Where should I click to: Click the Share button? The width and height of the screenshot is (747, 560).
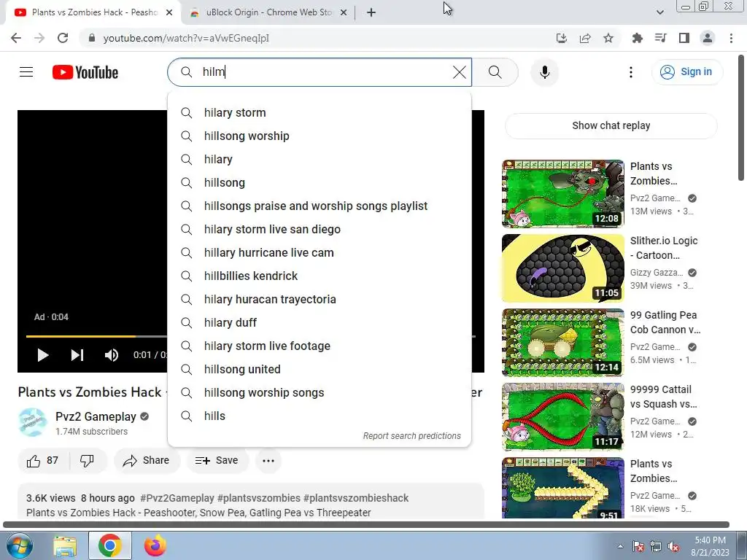coord(146,461)
